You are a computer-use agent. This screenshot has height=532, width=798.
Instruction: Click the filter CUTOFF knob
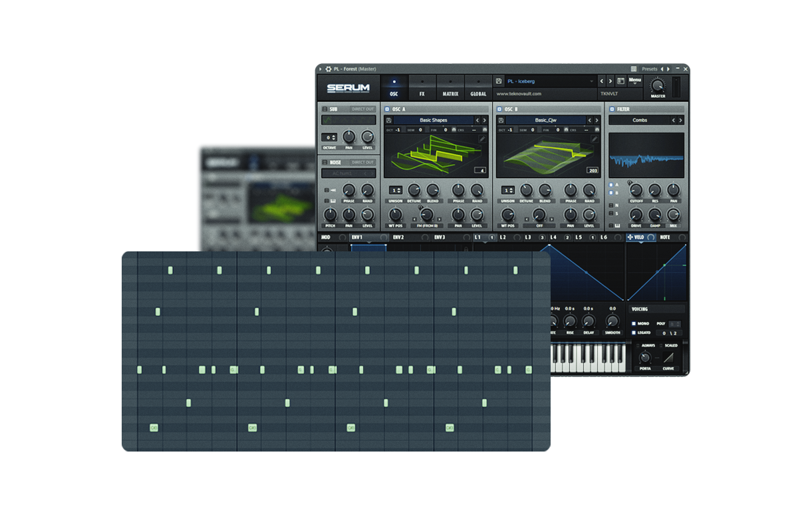(636, 190)
